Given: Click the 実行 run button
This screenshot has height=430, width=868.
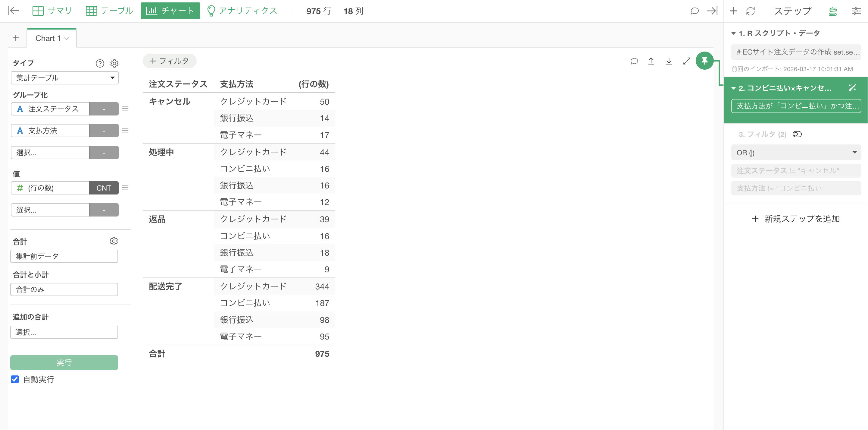Looking at the screenshot, I should (64, 362).
